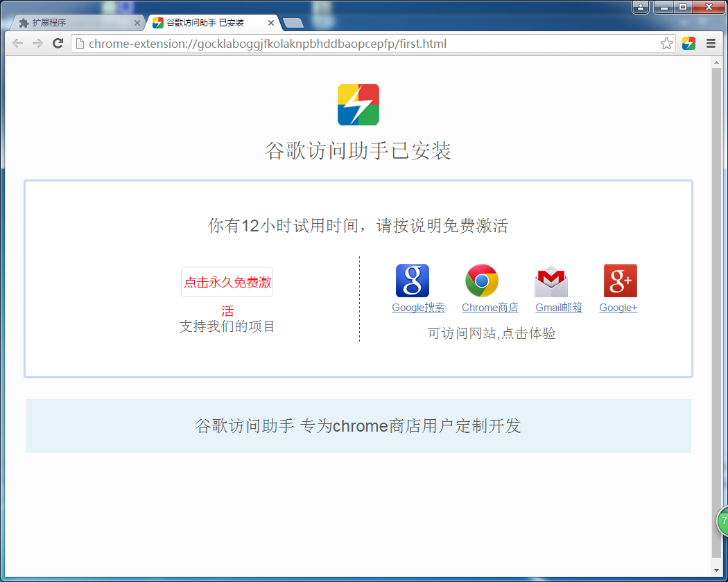This screenshot has width=728, height=582.
Task: Open the Chrome hamburger menu
Action: click(x=711, y=44)
